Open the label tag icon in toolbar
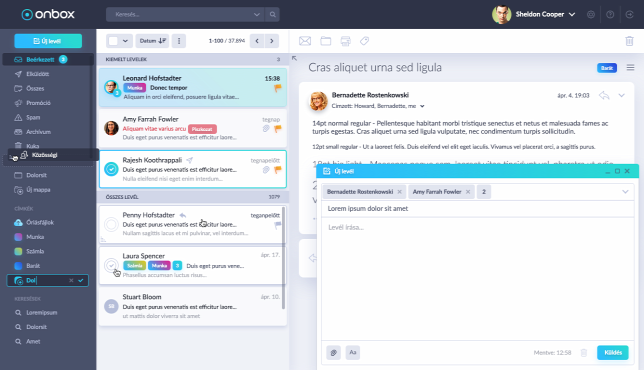Image resolution: width=644 pixels, height=370 pixels. 364,41
